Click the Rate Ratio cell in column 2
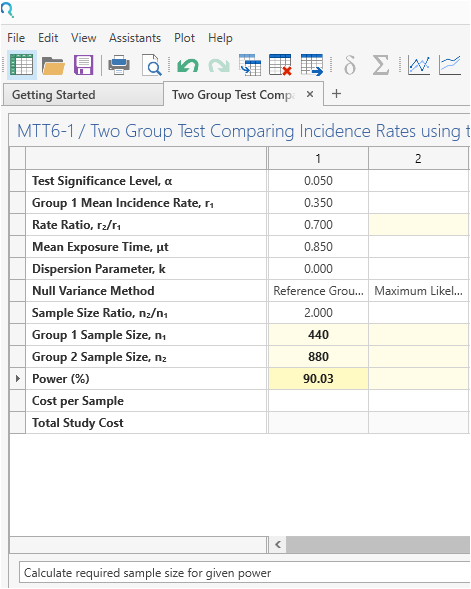 coord(418,225)
